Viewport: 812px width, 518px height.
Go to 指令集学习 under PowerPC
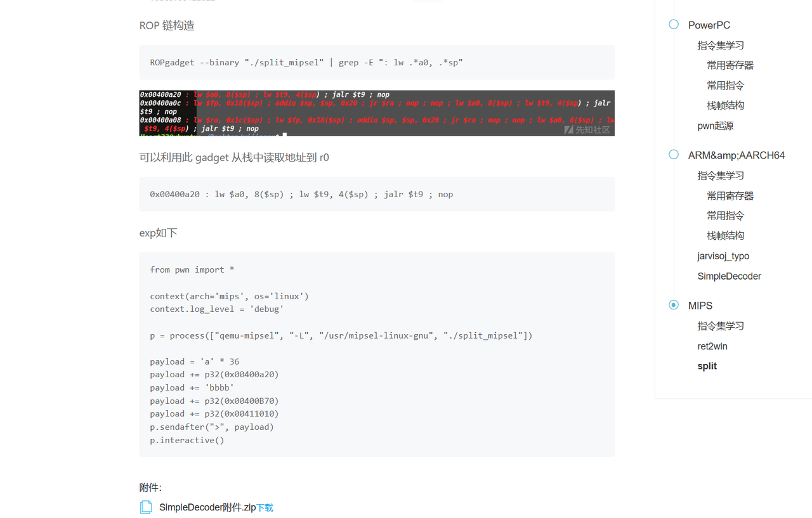point(721,46)
